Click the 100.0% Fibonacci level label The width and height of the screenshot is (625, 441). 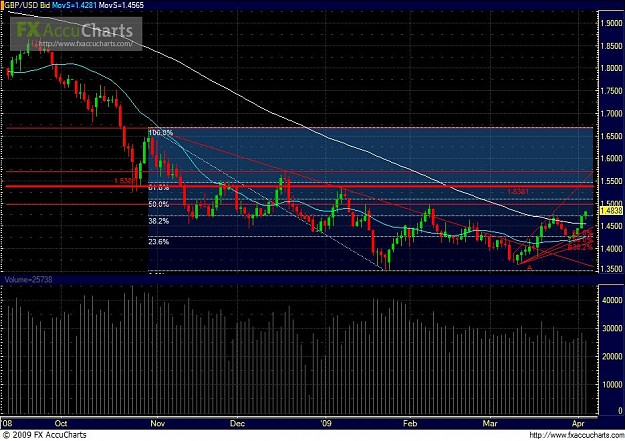(161, 132)
